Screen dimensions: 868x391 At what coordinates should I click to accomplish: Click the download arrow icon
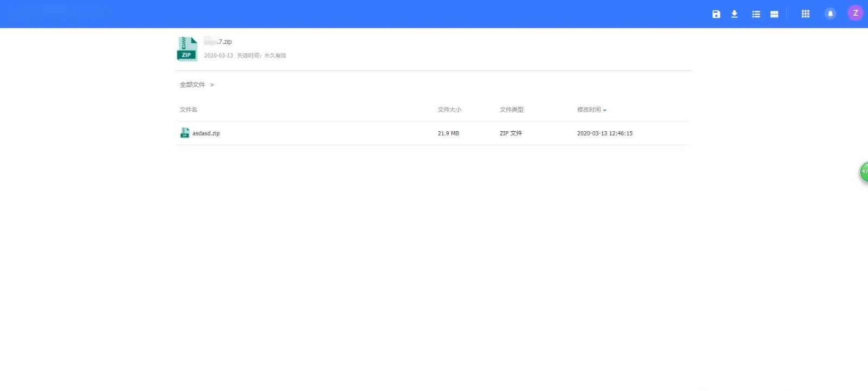click(734, 14)
